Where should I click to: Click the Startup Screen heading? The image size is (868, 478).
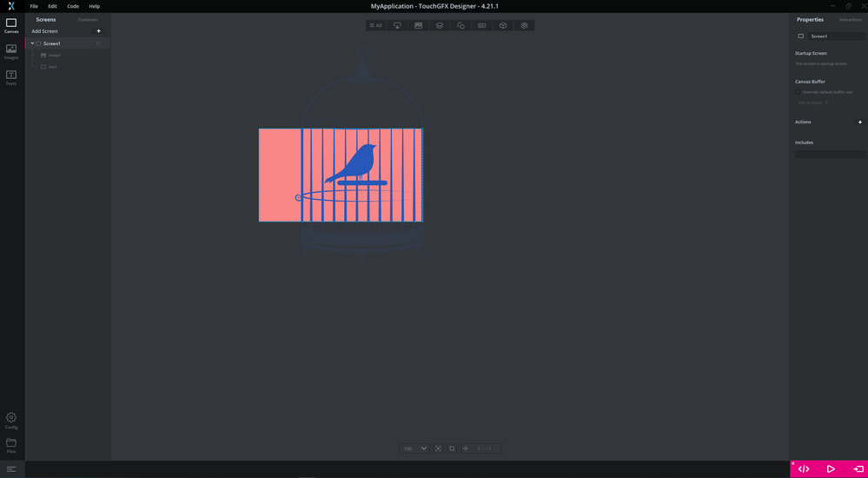tap(811, 53)
